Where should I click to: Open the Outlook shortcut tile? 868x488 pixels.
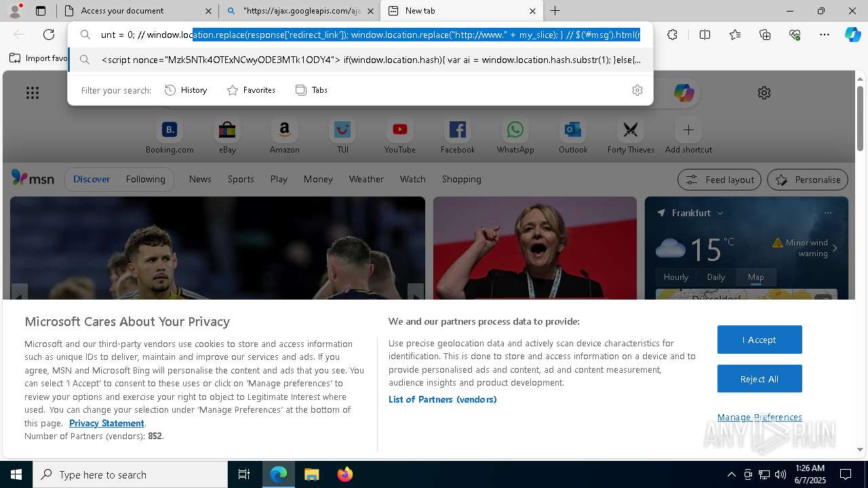coord(573,136)
